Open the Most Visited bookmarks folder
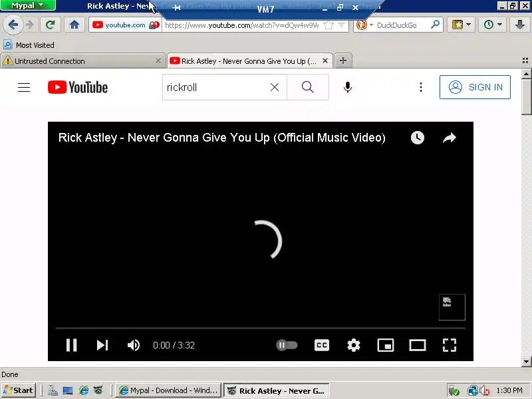This screenshot has width=532, height=399. point(29,45)
